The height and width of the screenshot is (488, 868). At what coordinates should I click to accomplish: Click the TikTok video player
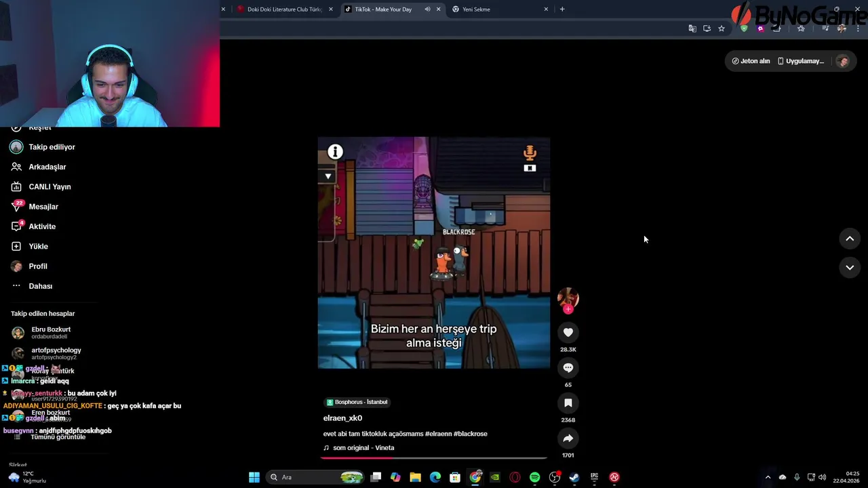pyautogui.click(x=434, y=253)
